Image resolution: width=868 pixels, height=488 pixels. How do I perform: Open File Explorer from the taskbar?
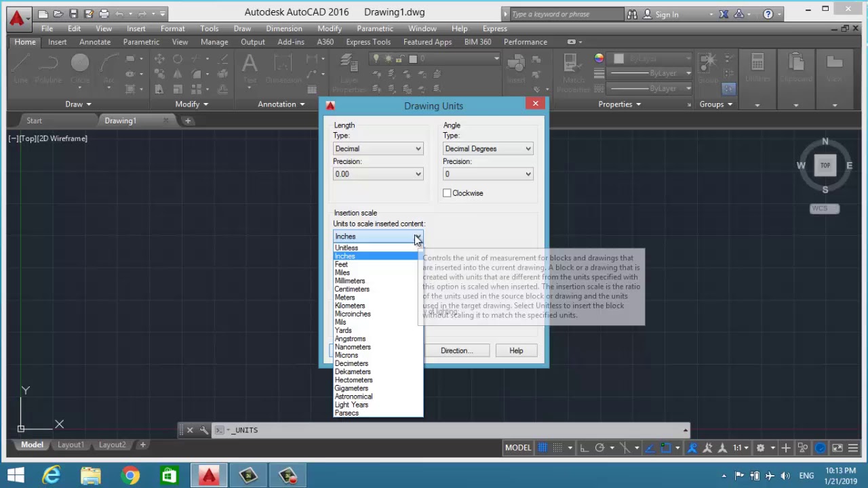coord(91,476)
